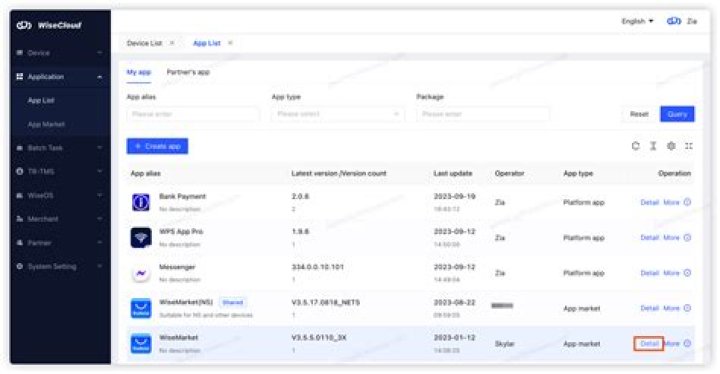Open Detail for the last WiseMarket row
The image size is (720, 374).
(x=649, y=343)
